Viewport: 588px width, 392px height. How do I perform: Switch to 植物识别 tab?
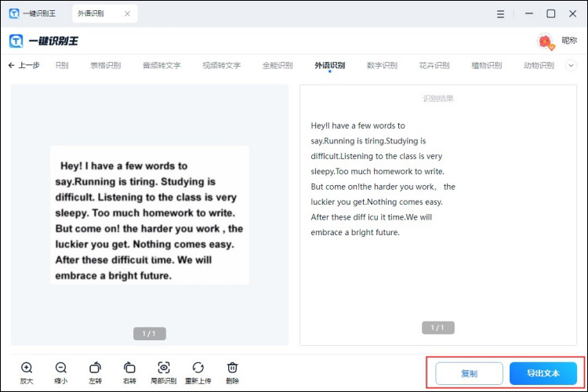coord(486,65)
